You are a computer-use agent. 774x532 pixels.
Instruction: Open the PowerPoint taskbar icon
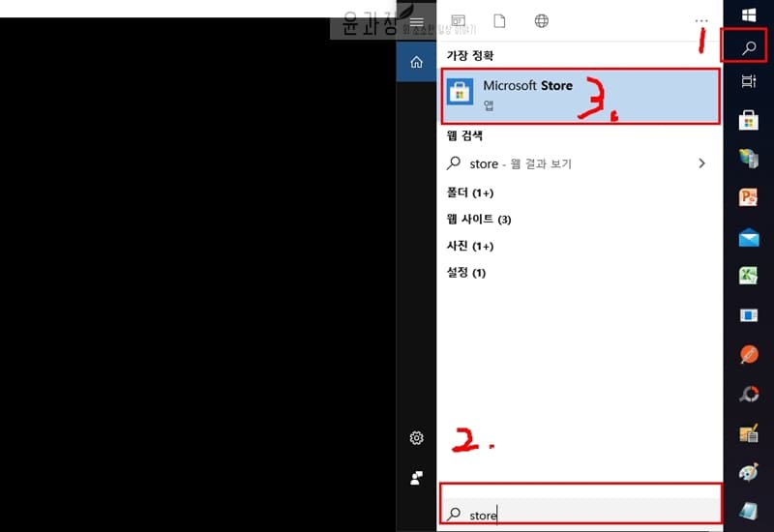tap(749, 197)
